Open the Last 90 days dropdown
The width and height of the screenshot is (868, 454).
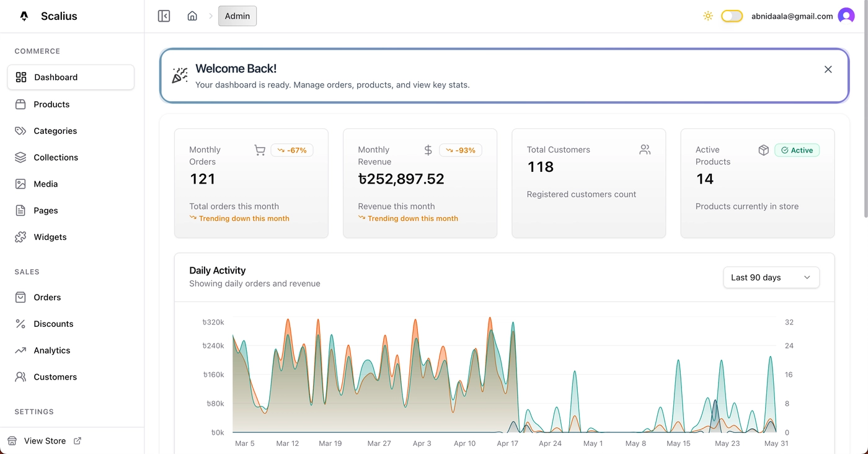click(x=771, y=277)
